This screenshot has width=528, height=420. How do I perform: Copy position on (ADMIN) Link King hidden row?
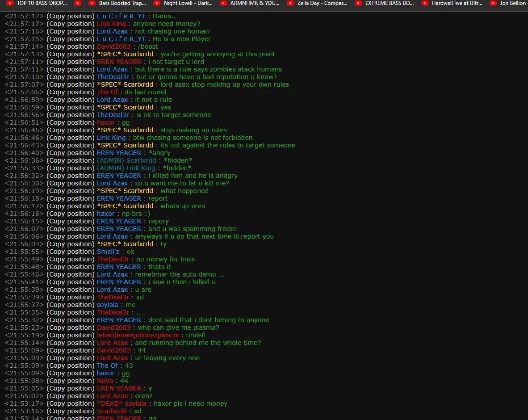(x=71, y=168)
